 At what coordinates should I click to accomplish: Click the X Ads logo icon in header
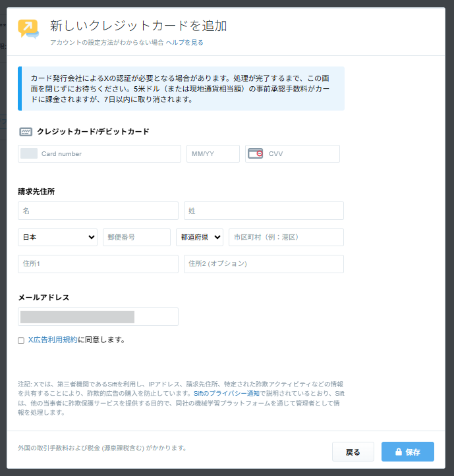click(x=28, y=28)
